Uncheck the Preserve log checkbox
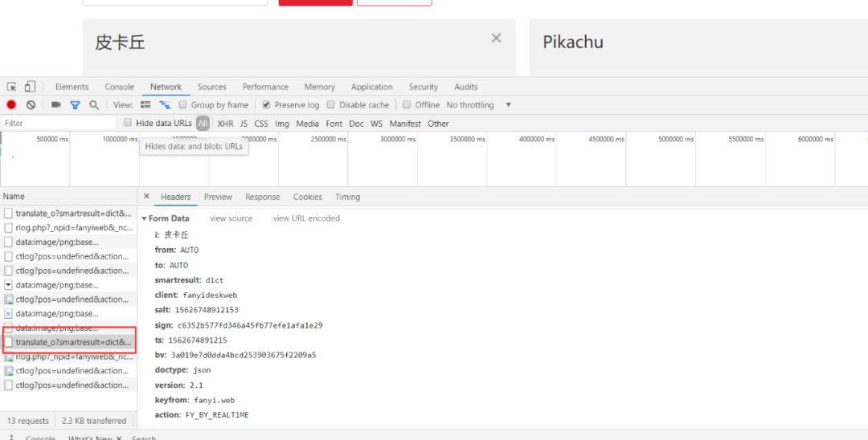The width and height of the screenshot is (868, 440). coord(266,104)
